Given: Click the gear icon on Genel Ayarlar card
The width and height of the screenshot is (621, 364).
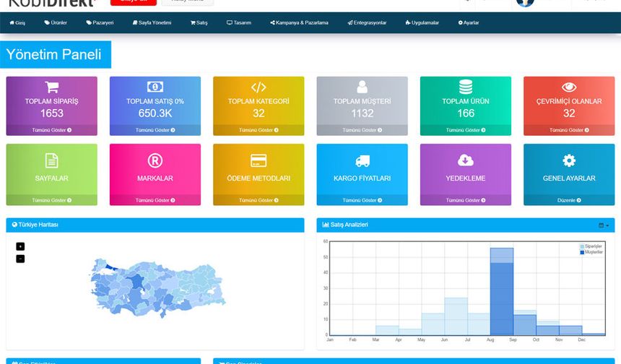Looking at the screenshot, I should [x=569, y=160].
